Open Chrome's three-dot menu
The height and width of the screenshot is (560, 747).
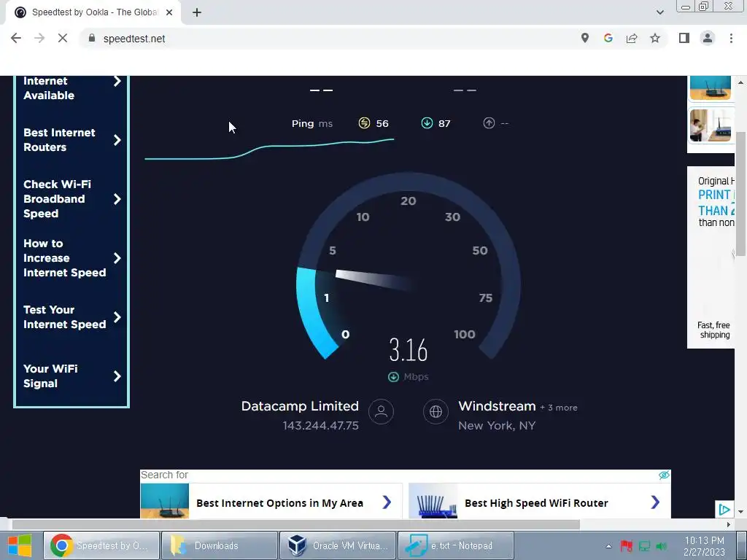[731, 38]
